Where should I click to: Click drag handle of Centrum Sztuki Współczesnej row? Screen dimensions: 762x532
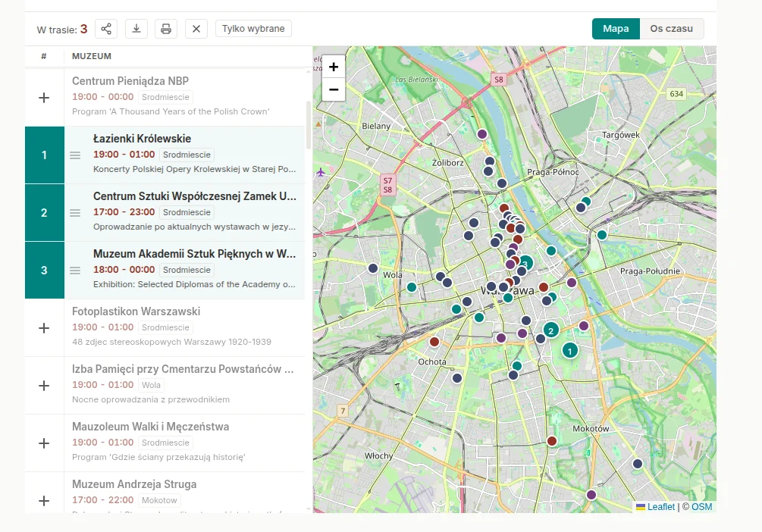coord(75,213)
